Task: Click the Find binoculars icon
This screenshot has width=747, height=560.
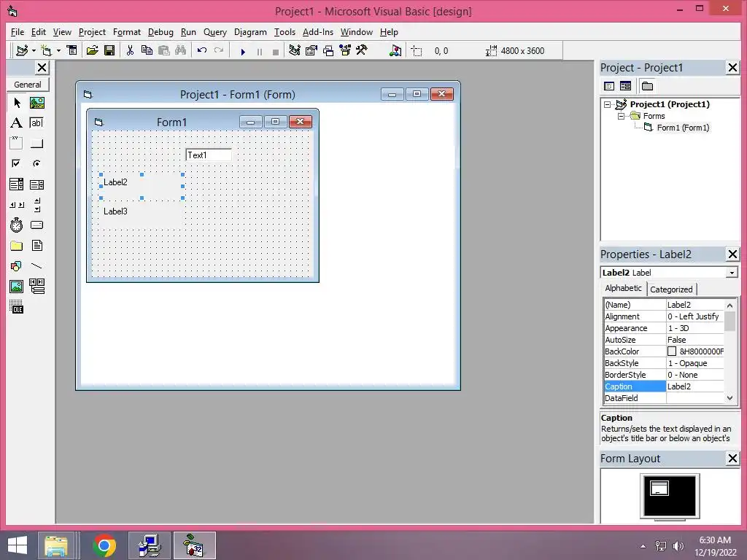Action: pyautogui.click(x=181, y=50)
